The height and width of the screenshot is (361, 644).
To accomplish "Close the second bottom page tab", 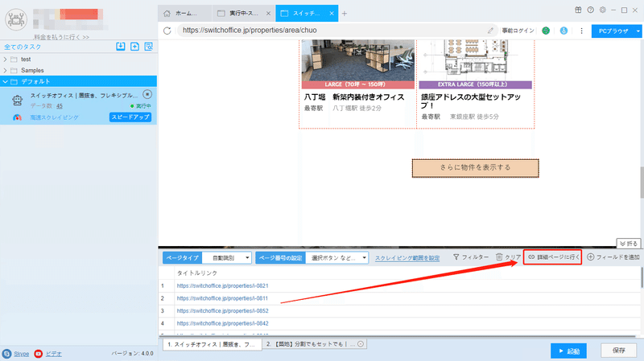I will click(x=361, y=344).
